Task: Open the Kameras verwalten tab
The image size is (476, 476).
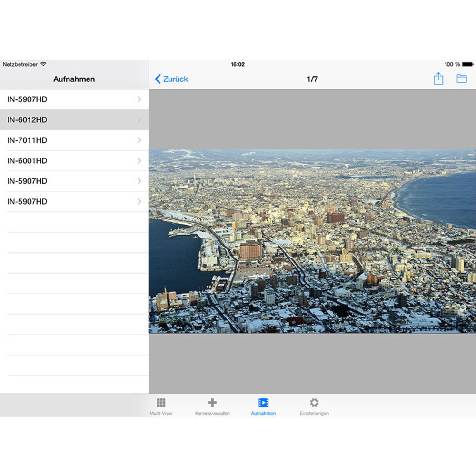Action: 212,407
